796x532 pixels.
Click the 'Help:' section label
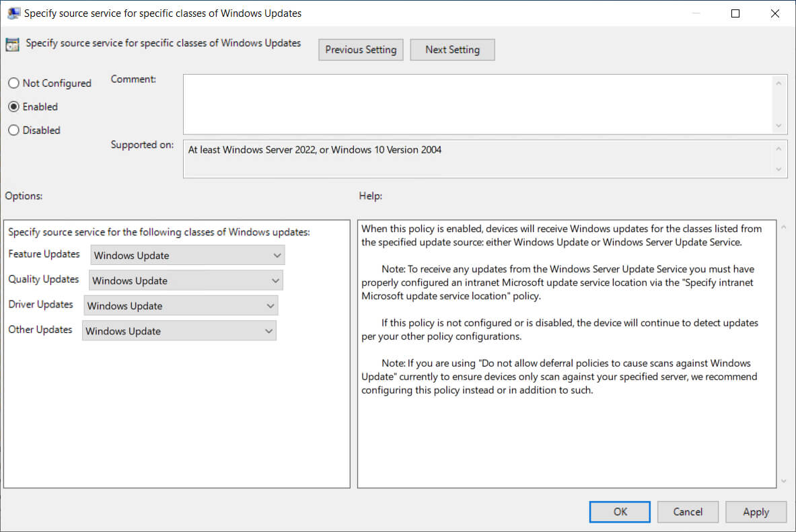click(x=371, y=196)
